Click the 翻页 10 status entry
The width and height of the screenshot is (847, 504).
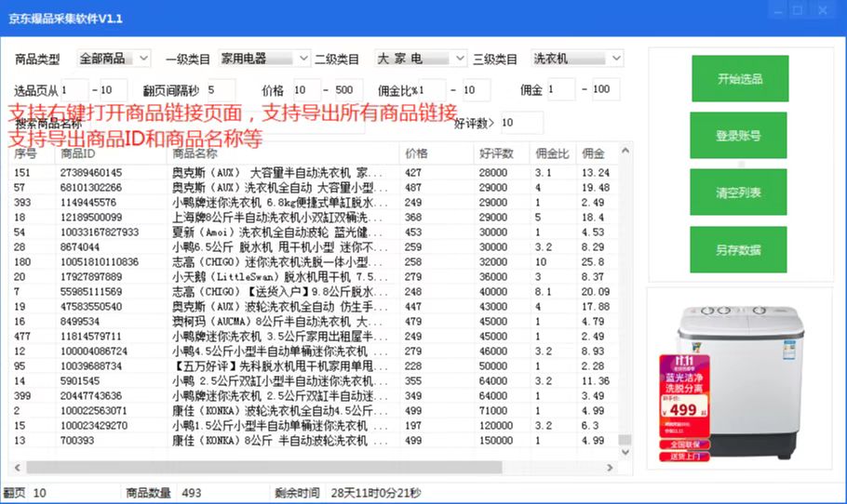(25, 493)
